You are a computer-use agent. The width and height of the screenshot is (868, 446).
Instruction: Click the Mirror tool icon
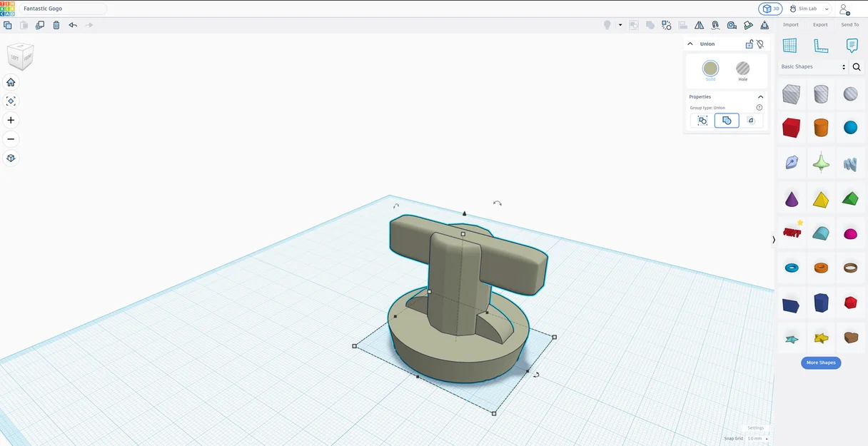[699, 25]
